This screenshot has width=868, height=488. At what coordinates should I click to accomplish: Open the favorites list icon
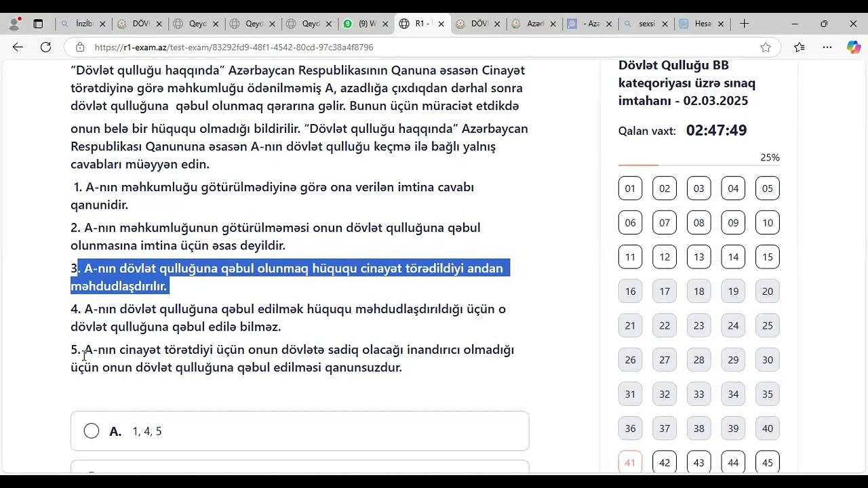click(x=800, y=47)
